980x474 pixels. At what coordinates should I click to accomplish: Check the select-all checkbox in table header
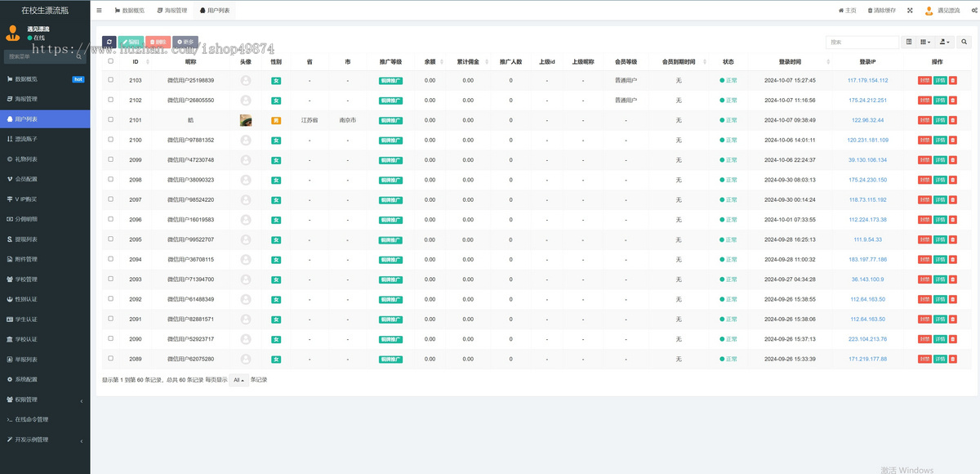[111, 60]
